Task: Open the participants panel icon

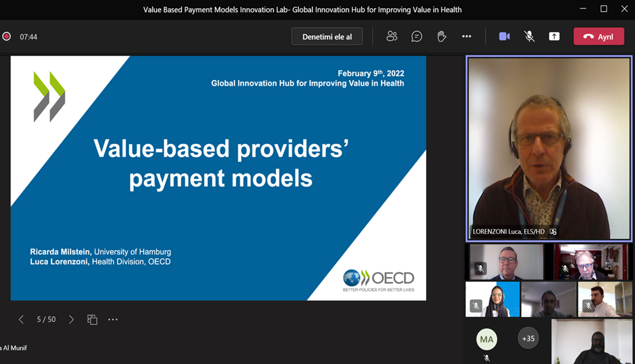Action: [x=392, y=36]
